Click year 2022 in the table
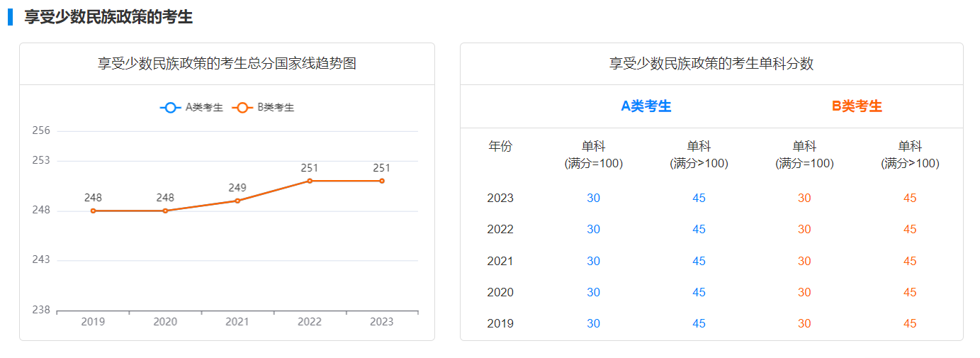Screen dimensions: 980x358 point(500,230)
